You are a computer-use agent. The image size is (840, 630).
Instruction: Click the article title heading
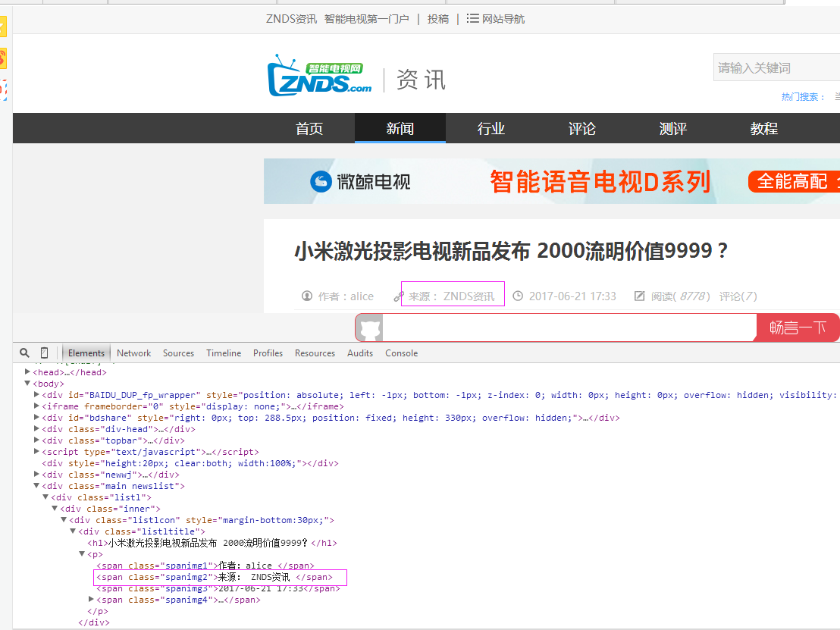coord(511,250)
